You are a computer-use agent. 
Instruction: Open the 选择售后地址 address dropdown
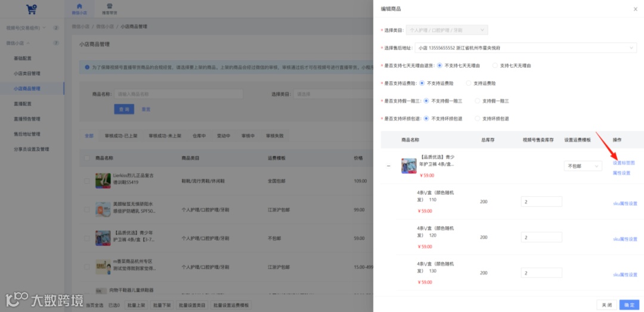[526, 48]
